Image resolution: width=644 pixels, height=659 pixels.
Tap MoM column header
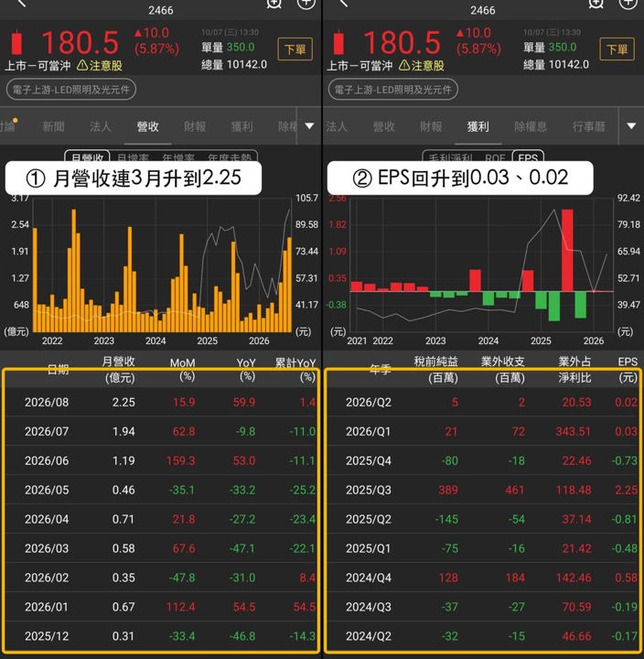pos(183,370)
